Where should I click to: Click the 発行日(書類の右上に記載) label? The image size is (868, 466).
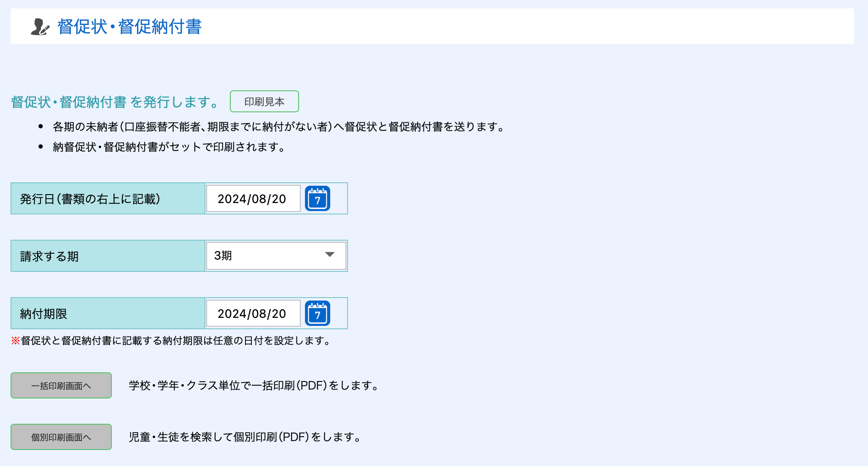tap(90, 199)
